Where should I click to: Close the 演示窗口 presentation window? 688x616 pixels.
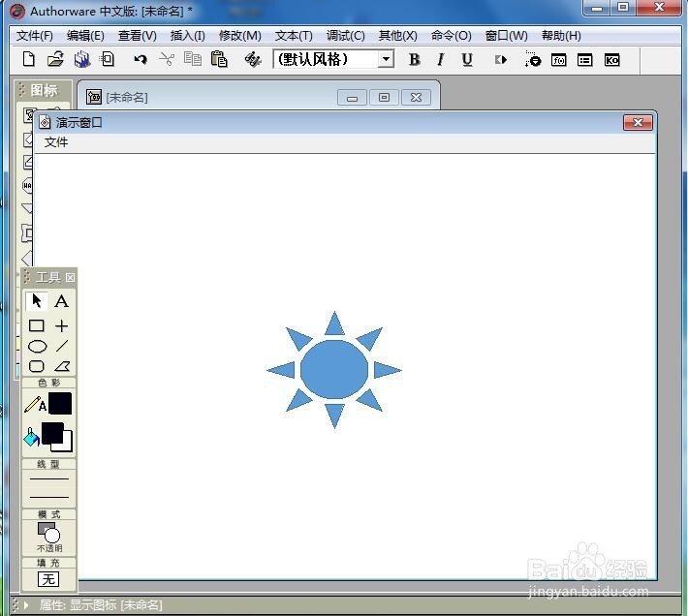click(x=638, y=123)
